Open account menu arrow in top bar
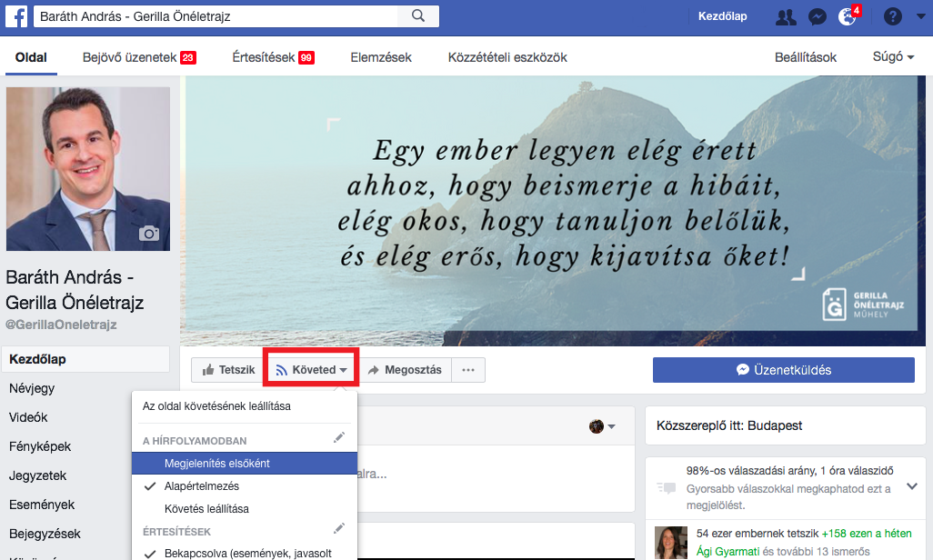This screenshot has width=933, height=560. click(920, 16)
